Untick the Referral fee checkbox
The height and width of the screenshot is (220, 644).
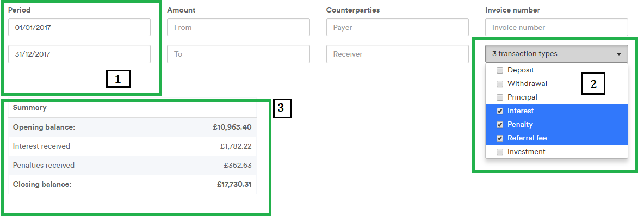point(500,138)
